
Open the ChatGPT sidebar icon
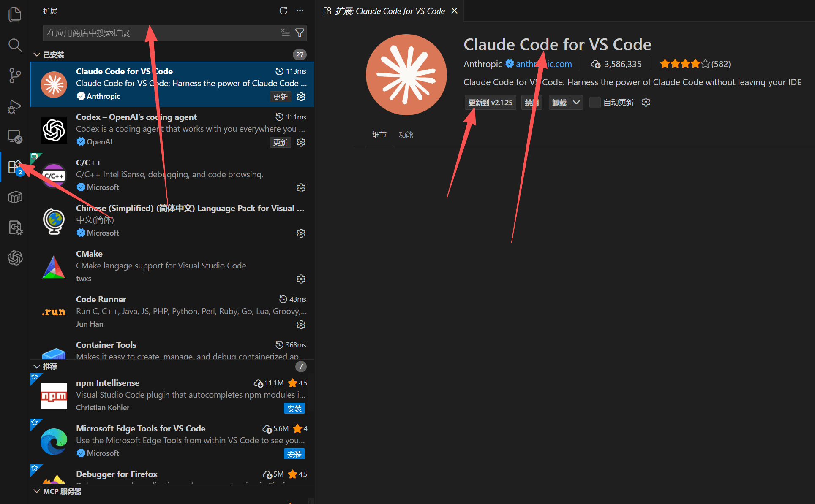15,258
